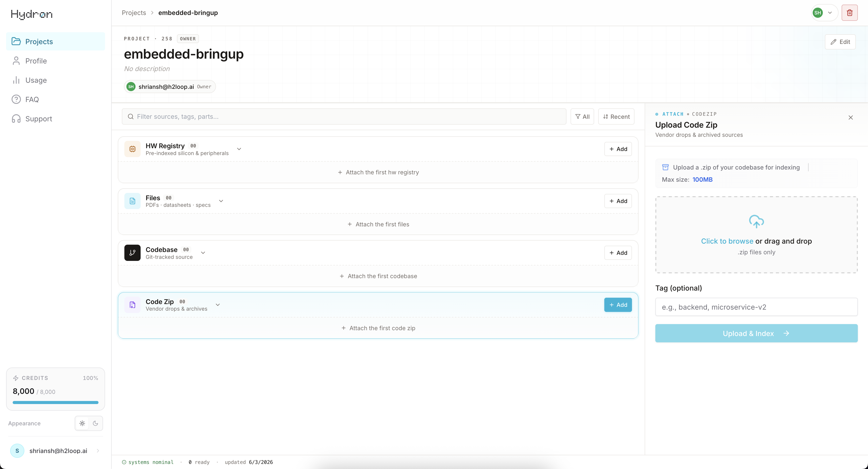Click the Support headset icon

point(16,119)
